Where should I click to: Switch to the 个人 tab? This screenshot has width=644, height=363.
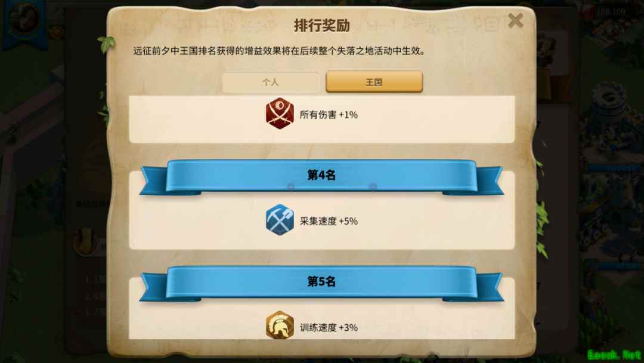click(270, 82)
